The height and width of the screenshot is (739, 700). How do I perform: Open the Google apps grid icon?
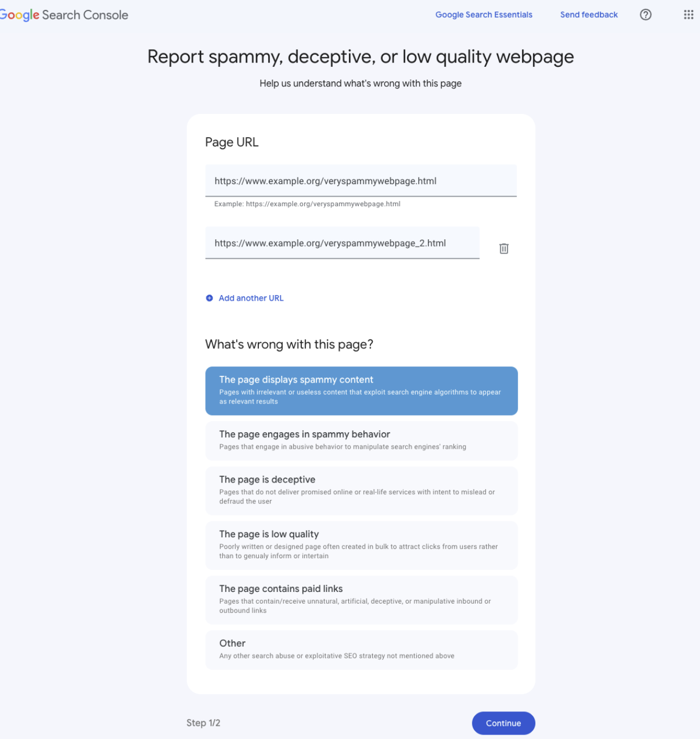[688, 14]
